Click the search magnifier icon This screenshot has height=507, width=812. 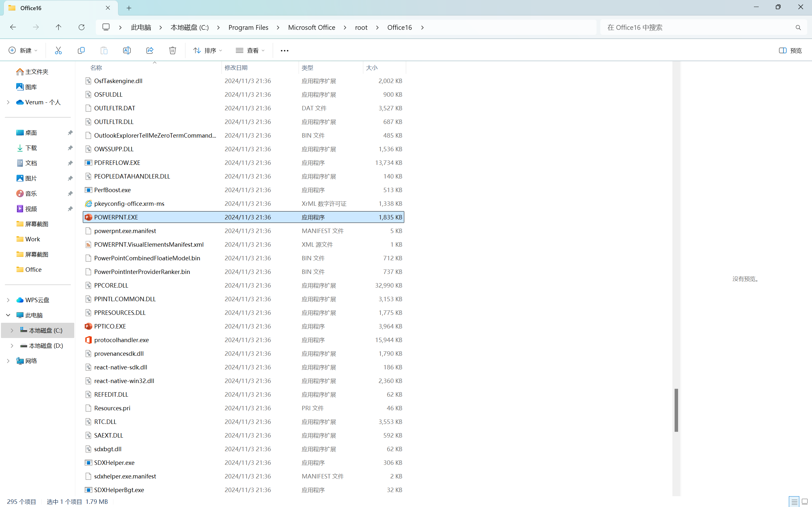(798, 28)
